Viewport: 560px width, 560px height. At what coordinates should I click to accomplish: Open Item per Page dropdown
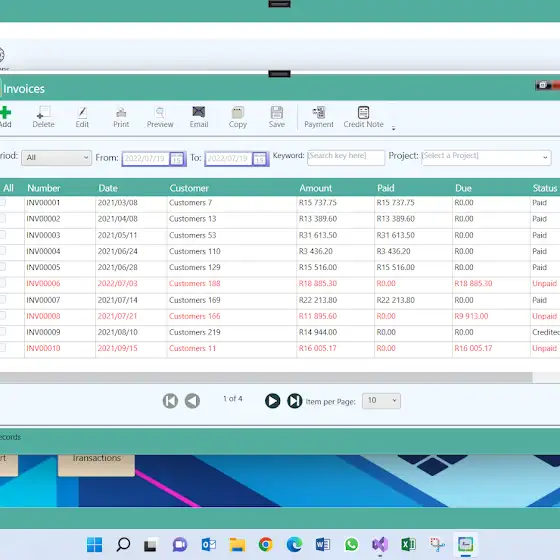coord(381,401)
